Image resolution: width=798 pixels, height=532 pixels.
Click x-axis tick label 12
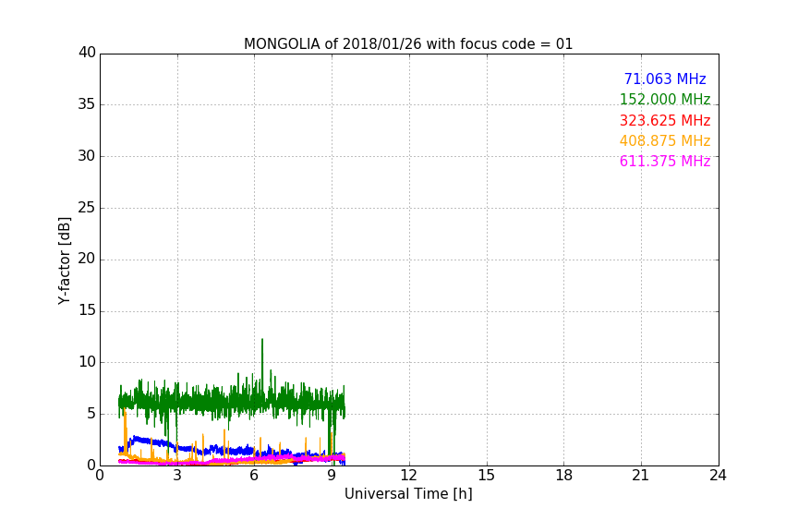point(408,476)
